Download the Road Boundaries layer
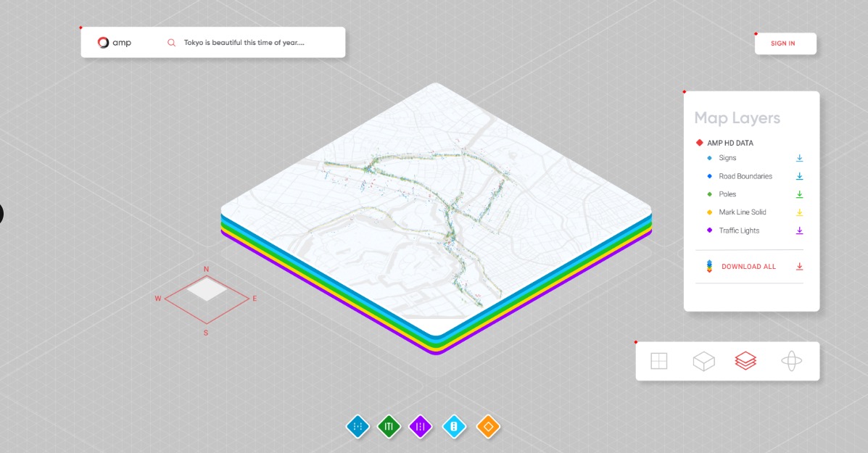This screenshot has width=868, height=453. 799,176
